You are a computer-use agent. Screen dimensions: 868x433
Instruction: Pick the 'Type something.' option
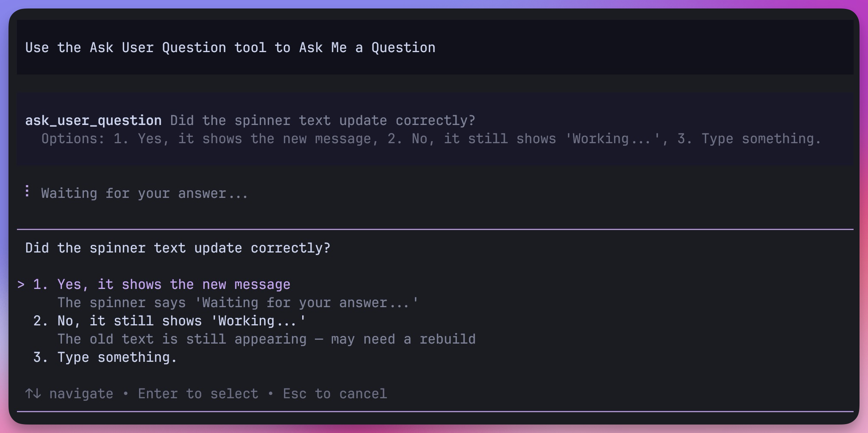(117, 358)
